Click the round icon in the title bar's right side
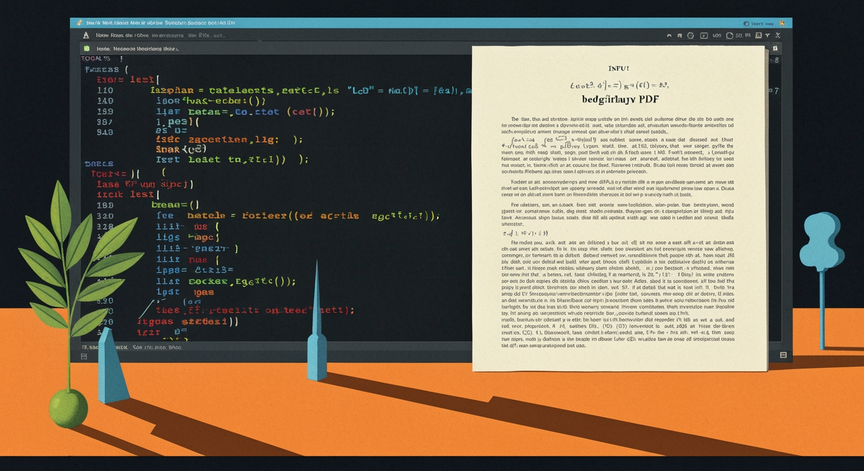 [x=746, y=24]
